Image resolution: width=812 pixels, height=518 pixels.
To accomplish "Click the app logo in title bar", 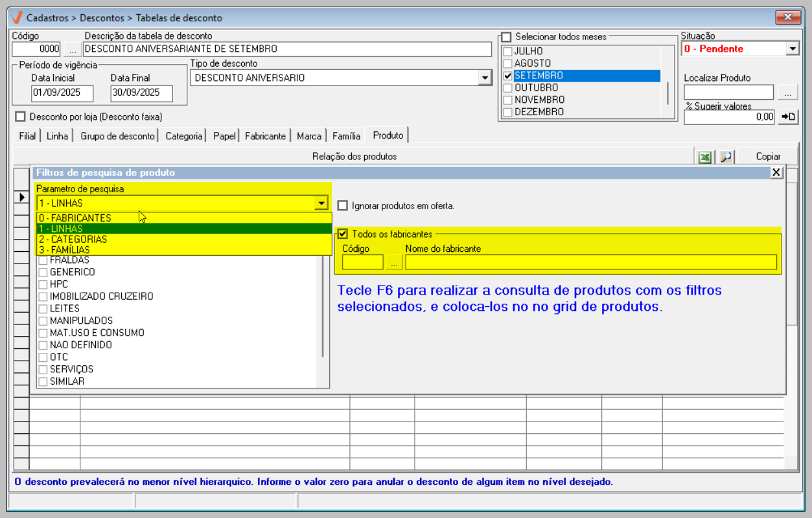I will pos(17,17).
